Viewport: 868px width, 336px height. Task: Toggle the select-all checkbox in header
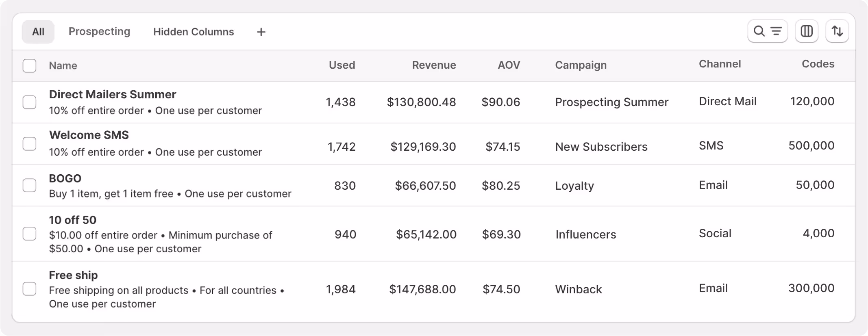29,65
